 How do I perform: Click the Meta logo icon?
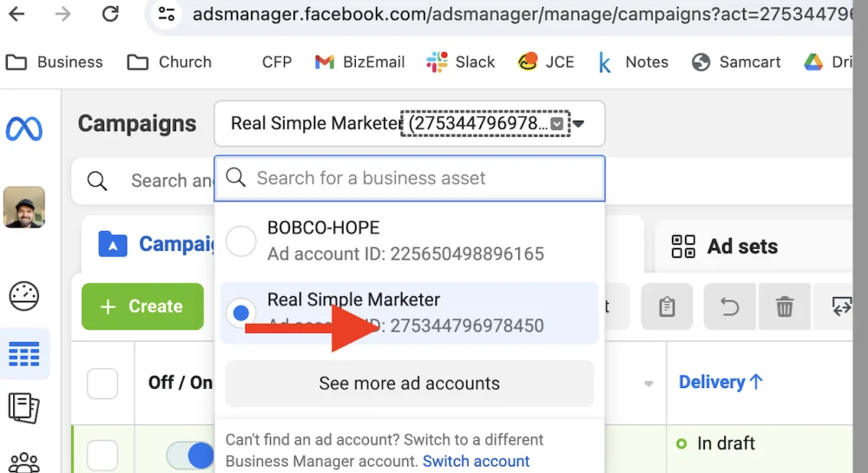click(23, 129)
